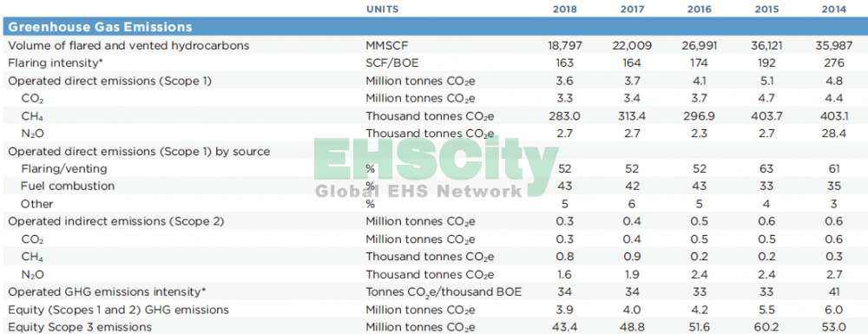Image resolution: width=868 pixels, height=334 pixels.
Task: Click the Global EHS Network text
Action: click(418, 192)
